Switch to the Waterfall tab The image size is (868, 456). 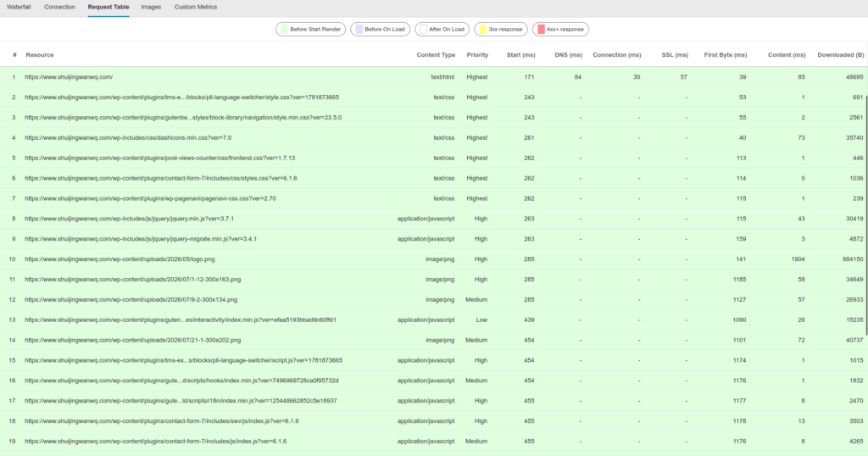point(19,7)
